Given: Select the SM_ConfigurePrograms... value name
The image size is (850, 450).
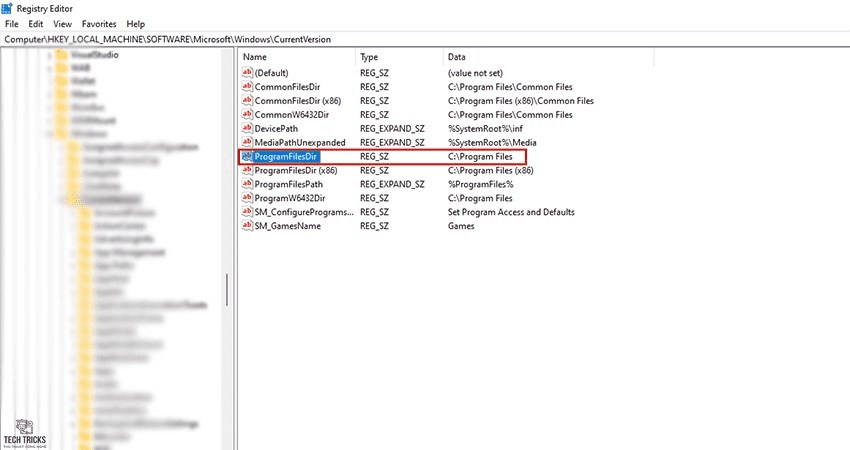Looking at the screenshot, I should point(304,212).
